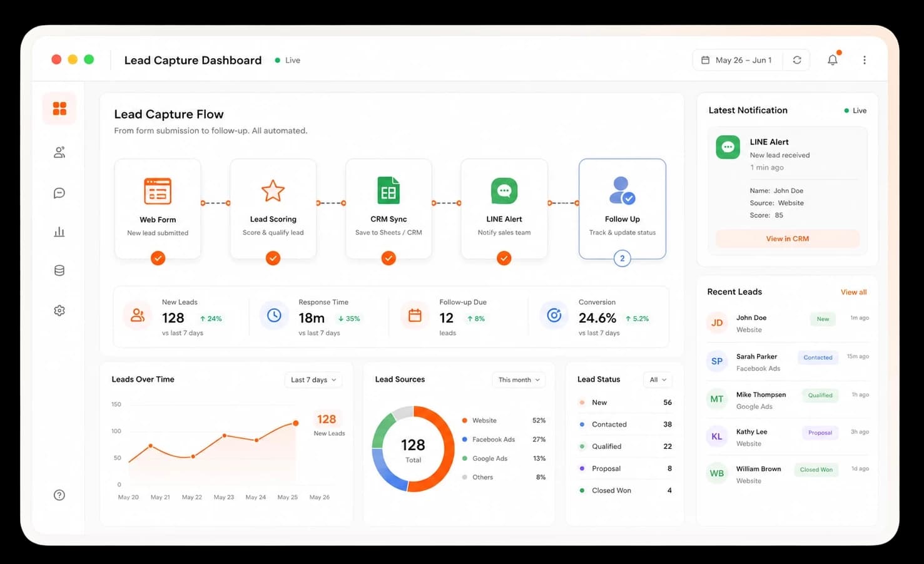The height and width of the screenshot is (564, 924).
Task: Click the checkmark under Web Form
Action: 158,258
